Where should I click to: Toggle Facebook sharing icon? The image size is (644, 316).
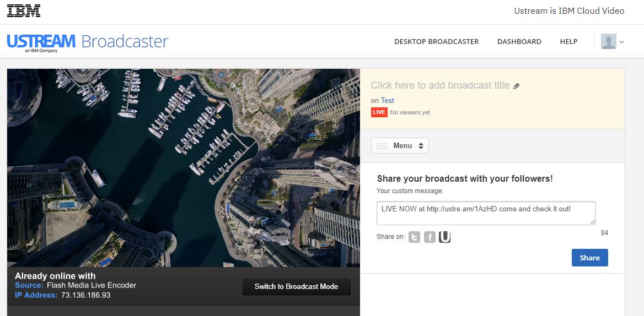point(430,237)
